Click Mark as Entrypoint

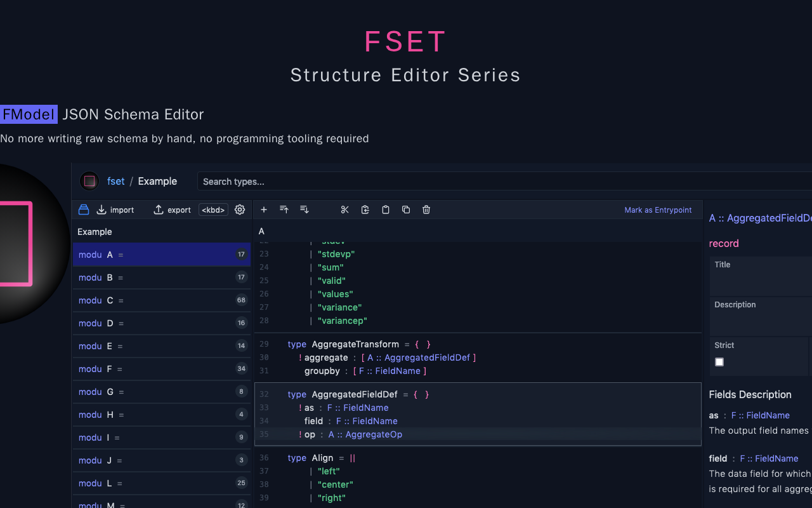tap(658, 210)
